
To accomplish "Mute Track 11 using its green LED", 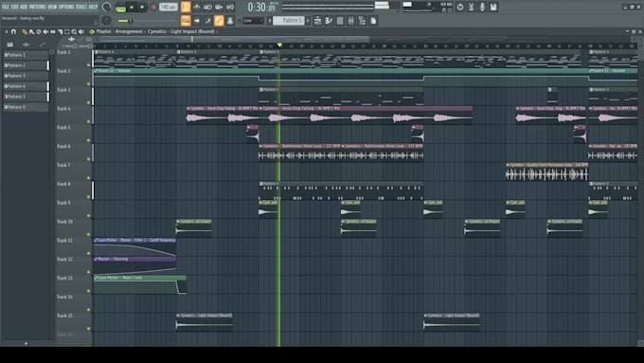I will point(88,253).
